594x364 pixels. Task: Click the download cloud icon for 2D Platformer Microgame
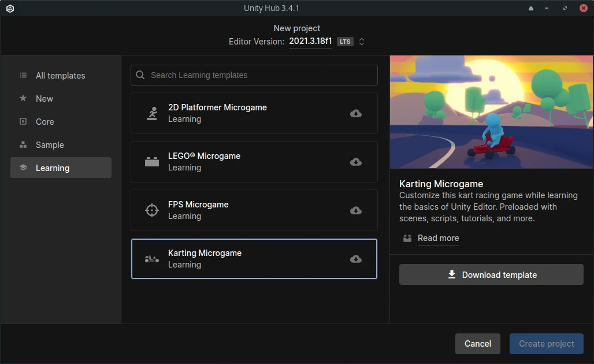pos(356,113)
